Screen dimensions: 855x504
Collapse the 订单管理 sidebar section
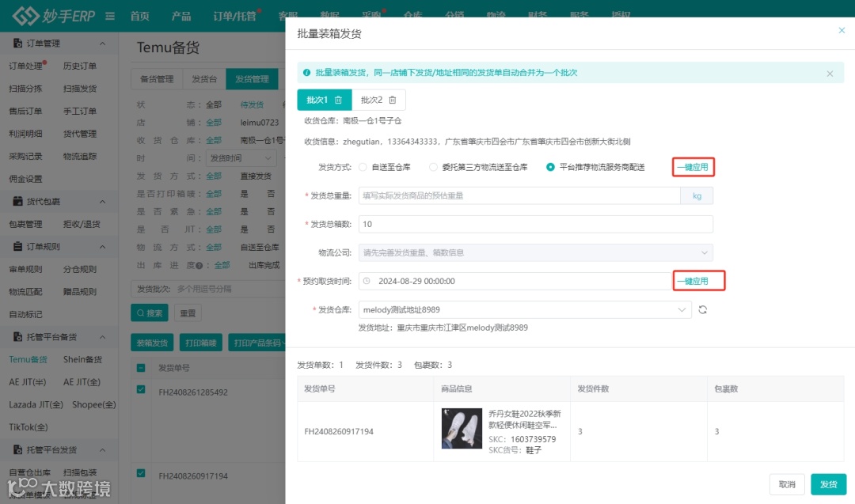(x=102, y=43)
